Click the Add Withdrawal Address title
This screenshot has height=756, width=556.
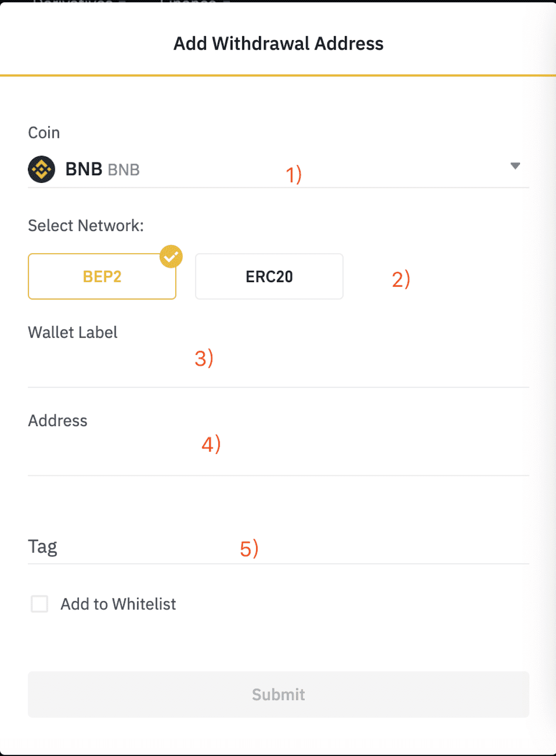pyautogui.click(x=278, y=43)
